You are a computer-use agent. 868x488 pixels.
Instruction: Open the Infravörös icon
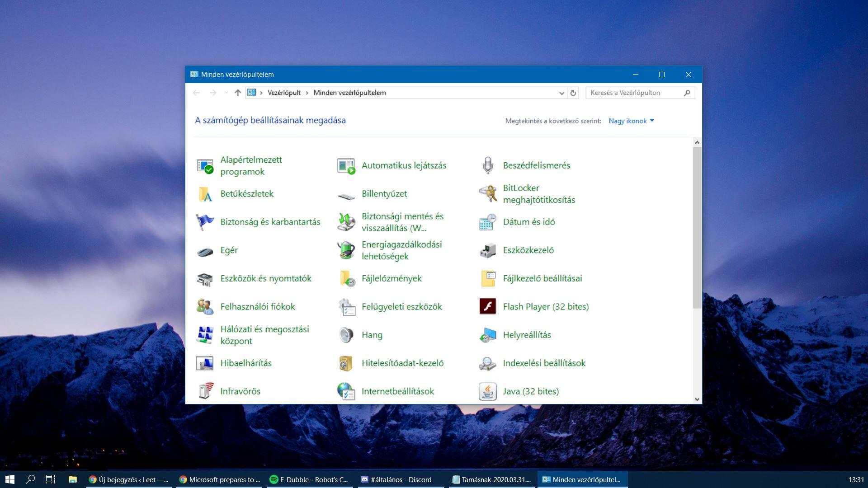tap(205, 391)
